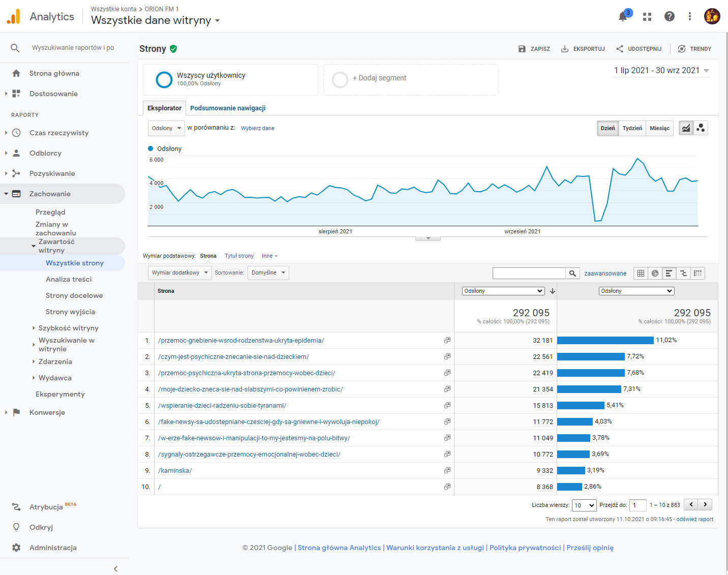The height and width of the screenshot is (575, 728).
Task: Open the Google apps grid
Action: (647, 17)
